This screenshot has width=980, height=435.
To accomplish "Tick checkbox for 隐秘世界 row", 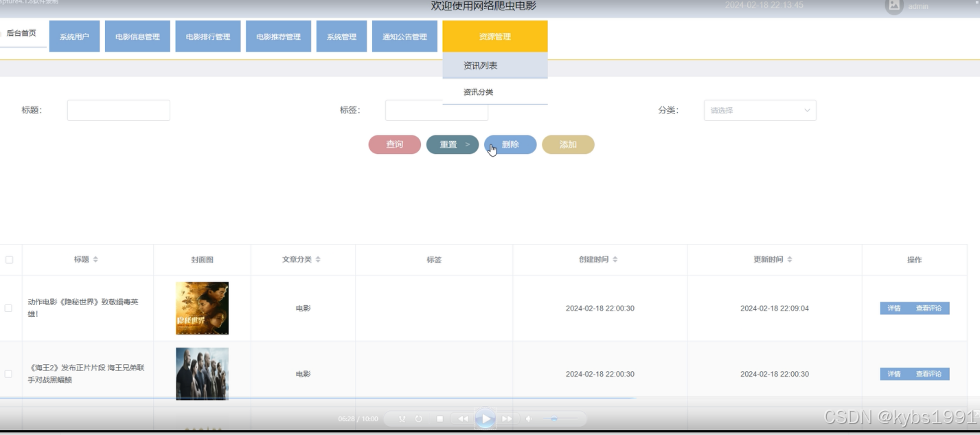I will click(8, 309).
